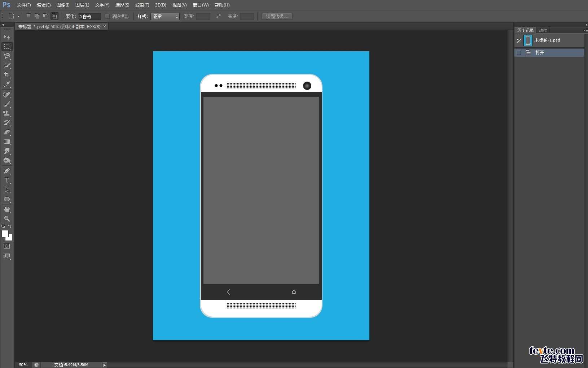Image resolution: width=588 pixels, height=368 pixels.
Task: Select the Gradient tool
Action: point(7,142)
